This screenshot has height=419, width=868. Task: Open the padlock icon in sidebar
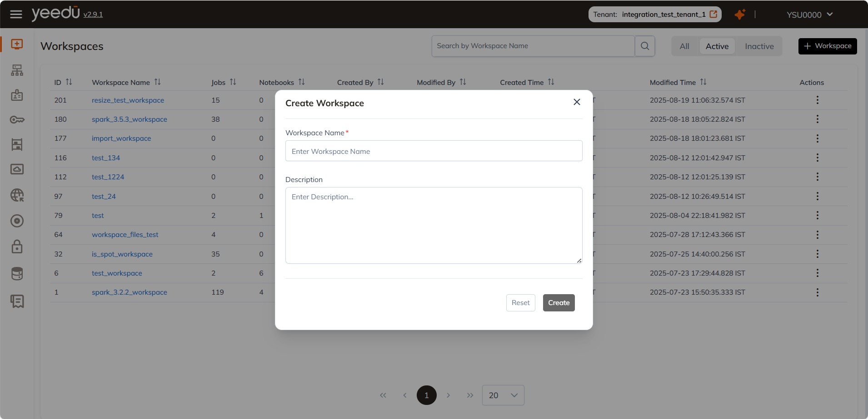coord(17,247)
